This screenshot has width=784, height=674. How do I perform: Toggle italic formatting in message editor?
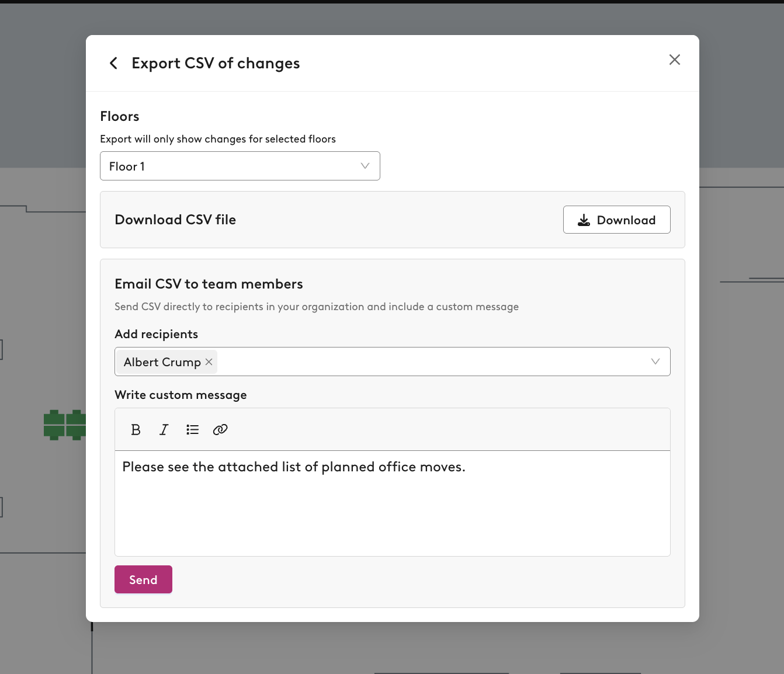click(164, 430)
